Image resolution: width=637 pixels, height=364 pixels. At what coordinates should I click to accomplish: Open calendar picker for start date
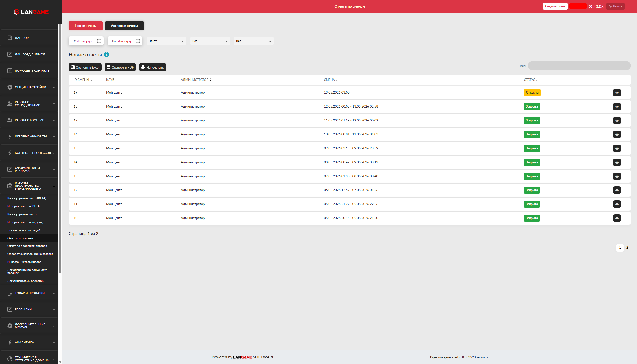(x=99, y=41)
